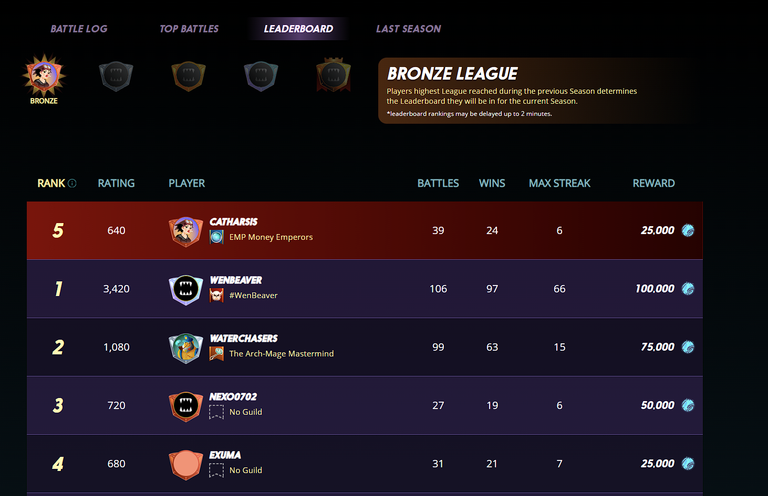The image size is (768, 496).
Task: Select the locked Champion league badge
Action: pyautogui.click(x=334, y=75)
